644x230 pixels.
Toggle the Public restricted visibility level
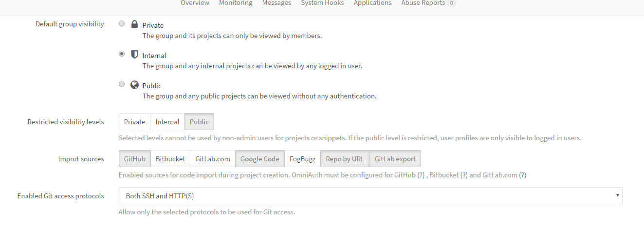tap(199, 122)
